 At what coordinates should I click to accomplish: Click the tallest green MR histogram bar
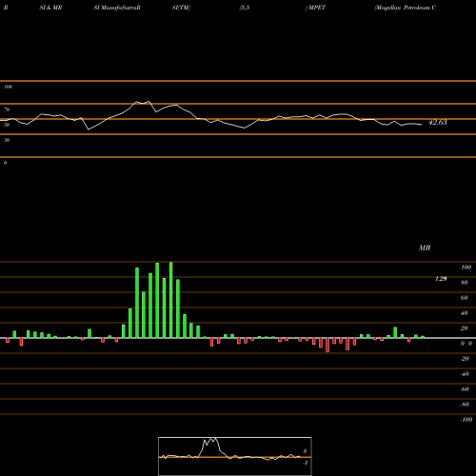tap(171, 300)
